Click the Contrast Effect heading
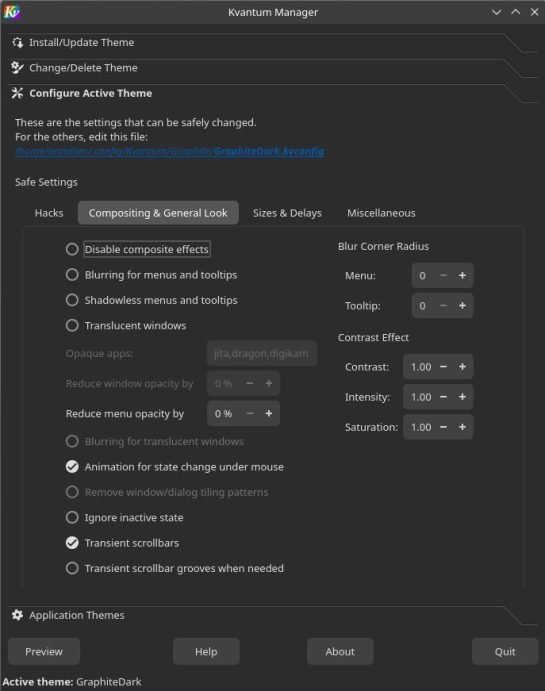Viewport: 545px width, 691px height. pyautogui.click(x=373, y=338)
